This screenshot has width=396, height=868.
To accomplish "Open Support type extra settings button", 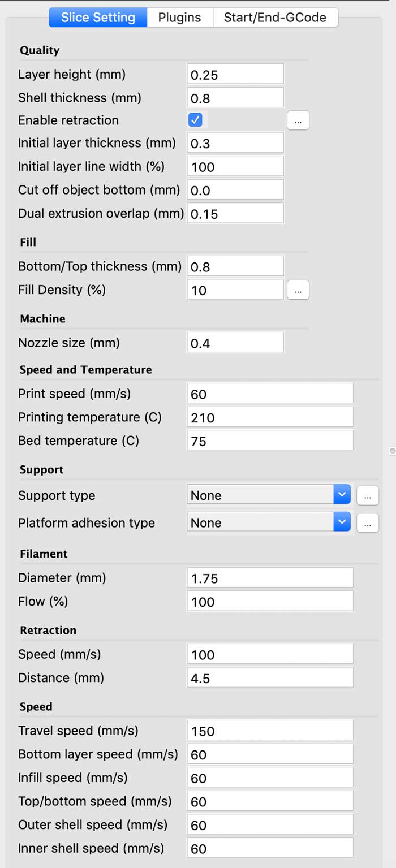I will [367, 495].
